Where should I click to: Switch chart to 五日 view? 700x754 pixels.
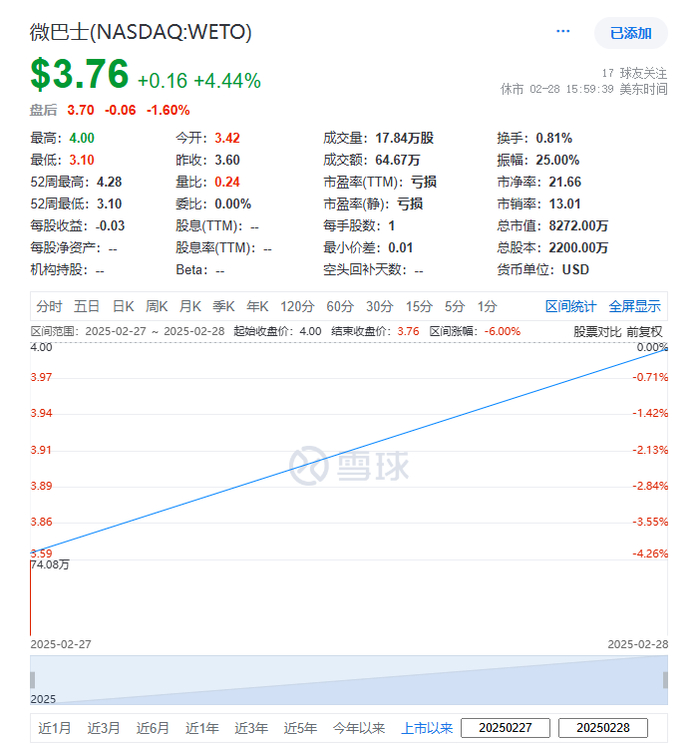pyautogui.click(x=87, y=306)
